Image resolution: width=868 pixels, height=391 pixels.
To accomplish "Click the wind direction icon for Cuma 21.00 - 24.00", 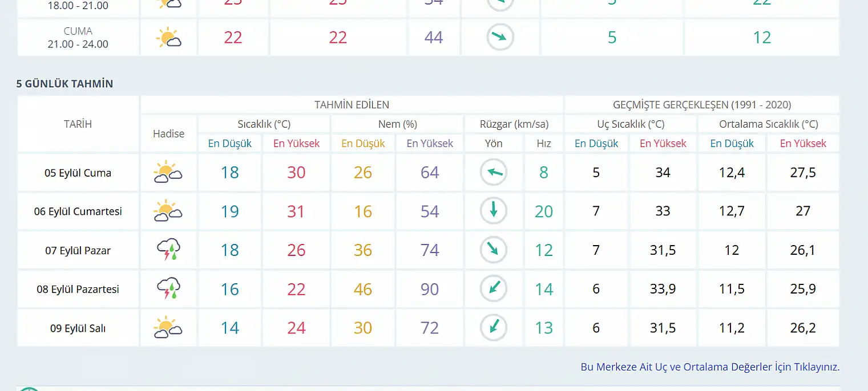I will [500, 38].
